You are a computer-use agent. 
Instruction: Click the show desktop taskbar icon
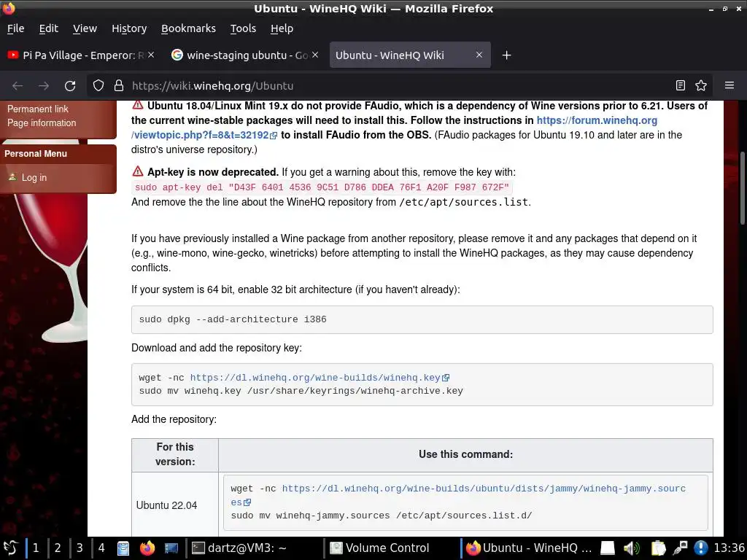pos(171,548)
